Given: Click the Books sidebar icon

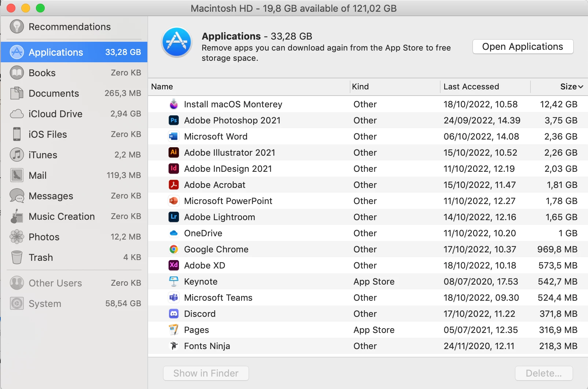Looking at the screenshot, I should [x=17, y=73].
